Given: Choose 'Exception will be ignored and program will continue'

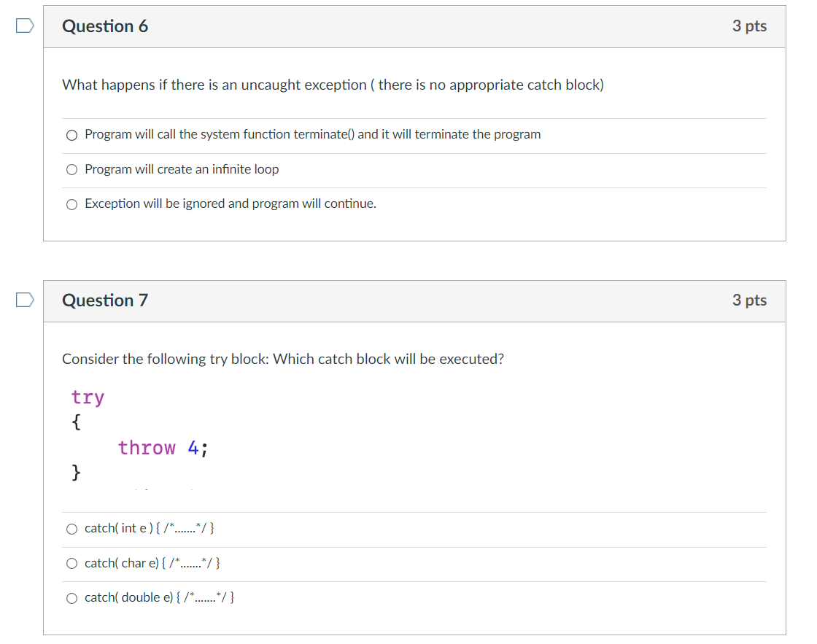Looking at the screenshot, I should pos(71,204).
